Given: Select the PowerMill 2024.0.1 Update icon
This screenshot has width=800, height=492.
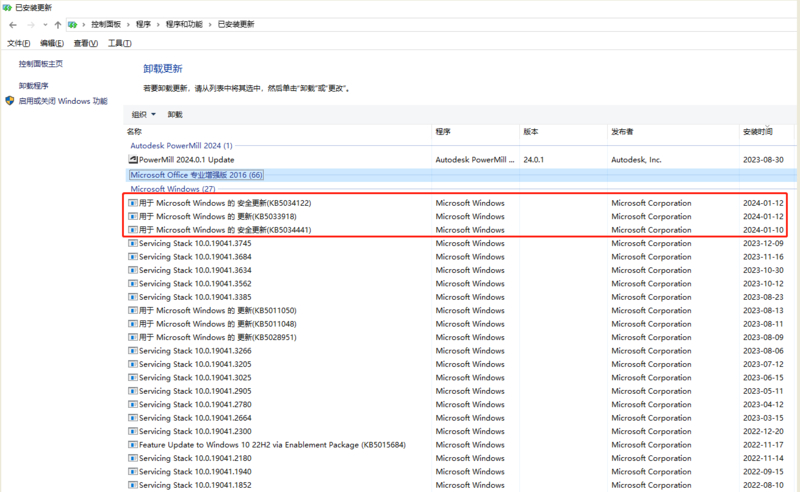Looking at the screenshot, I should [133, 160].
